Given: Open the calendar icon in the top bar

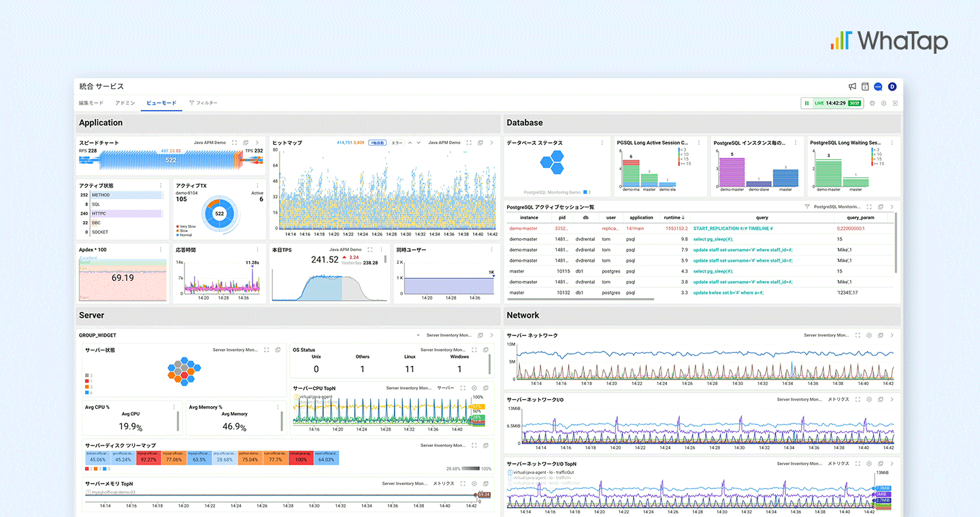Looking at the screenshot, I should coord(865,86).
